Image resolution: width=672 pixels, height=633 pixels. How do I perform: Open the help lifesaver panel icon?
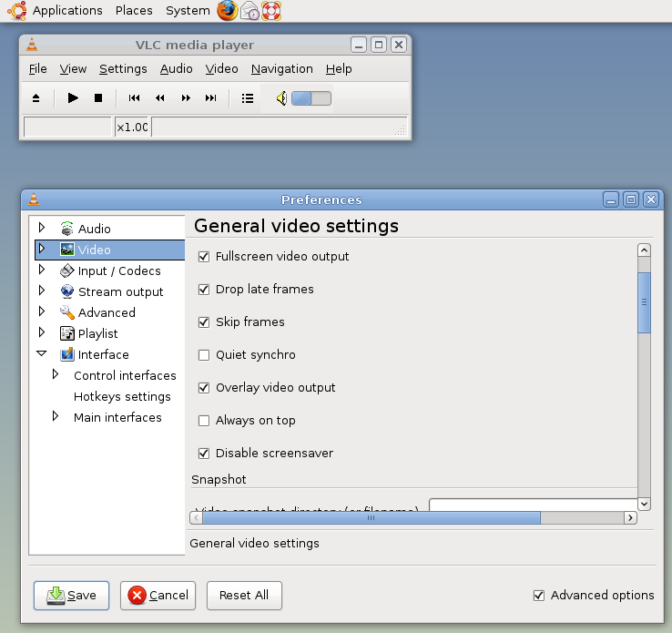271,11
